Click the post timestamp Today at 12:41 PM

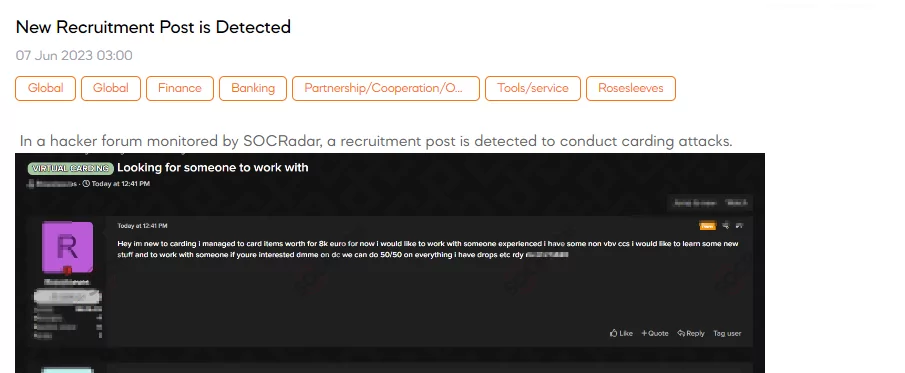click(143, 225)
